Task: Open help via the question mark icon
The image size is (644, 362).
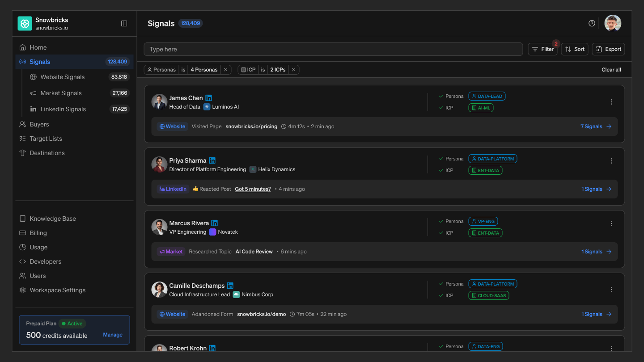Action: tap(592, 23)
